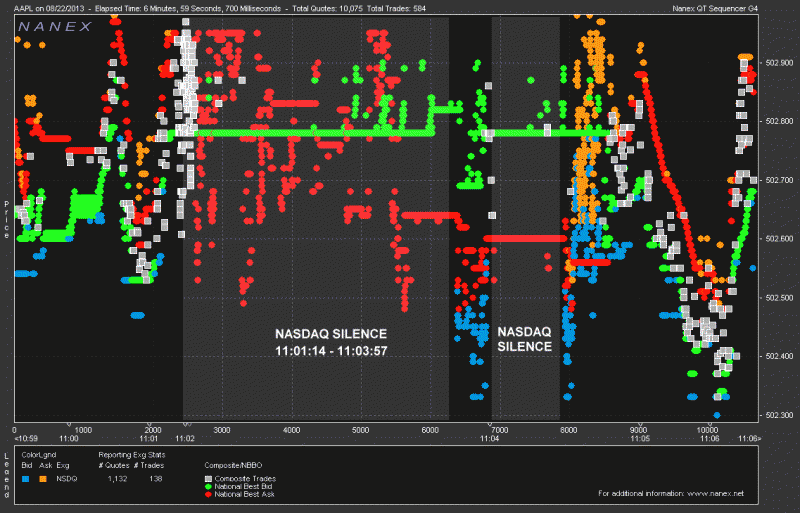
Task: Click the Composite/NBBO heading
Action: 233,466
